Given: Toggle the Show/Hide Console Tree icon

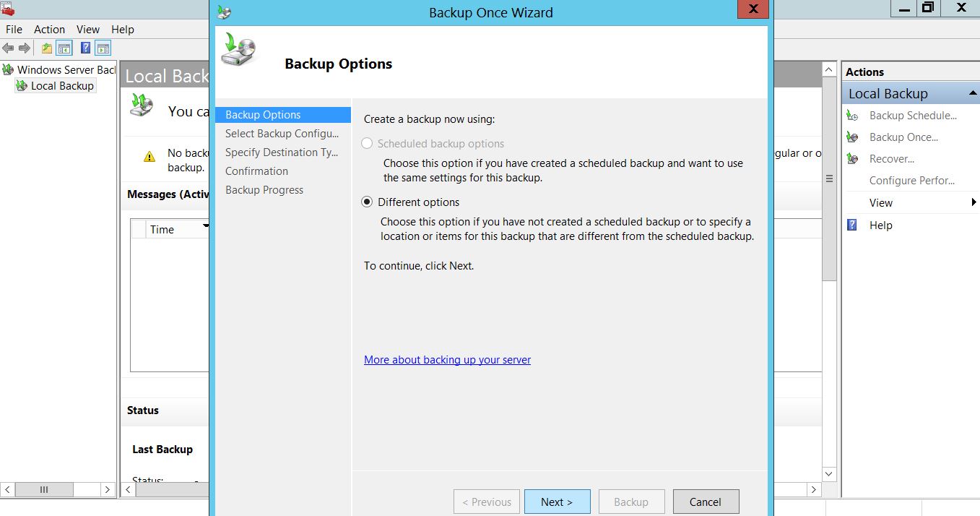Looking at the screenshot, I should 64,48.
